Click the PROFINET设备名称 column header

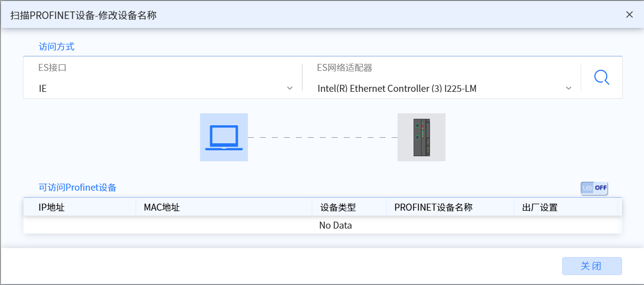(433, 208)
